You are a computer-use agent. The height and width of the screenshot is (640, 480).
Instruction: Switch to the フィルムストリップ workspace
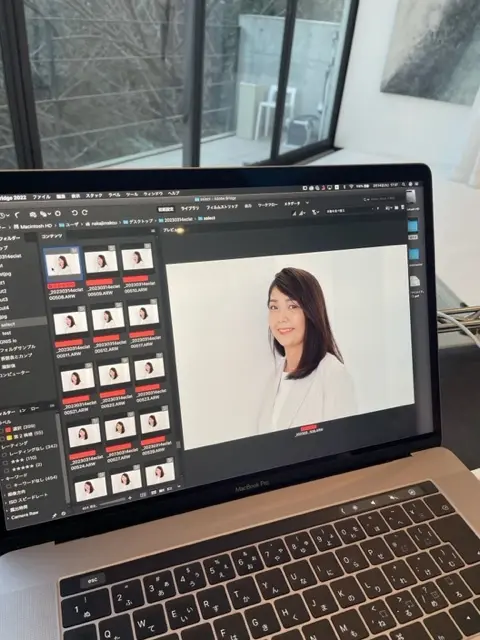[x=222, y=207]
